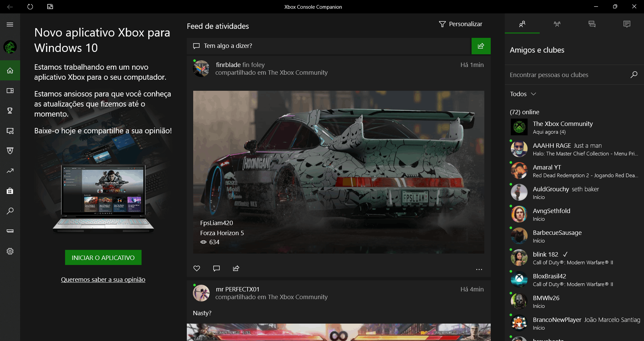Open Clubs shield icon in sidebar
This screenshot has height=341, width=644.
tap(10, 151)
